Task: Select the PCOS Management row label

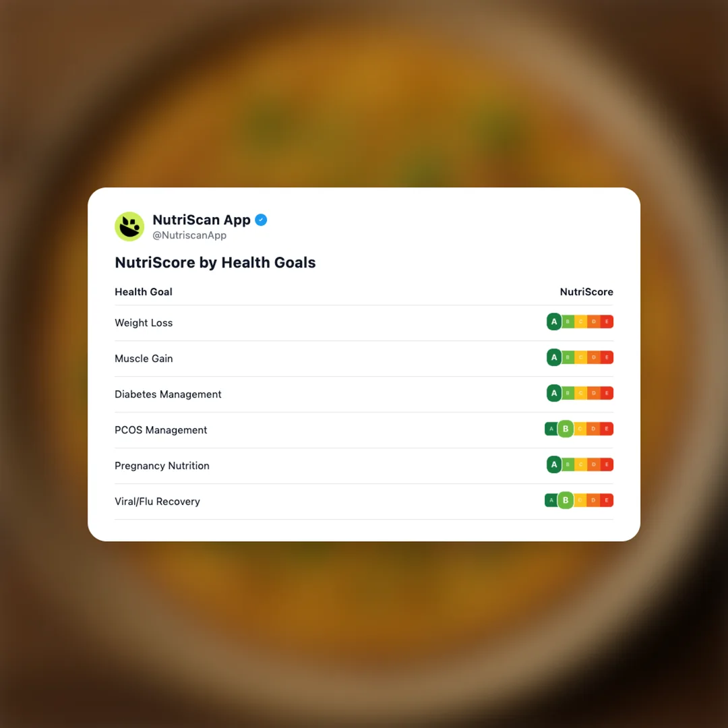Action: coord(161,430)
